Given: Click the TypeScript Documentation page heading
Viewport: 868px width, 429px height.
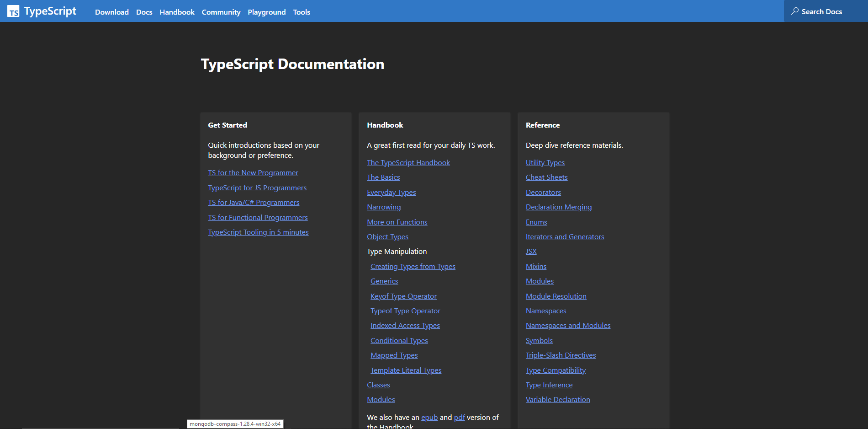Looking at the screenshot, I should (x=293, y=64).
